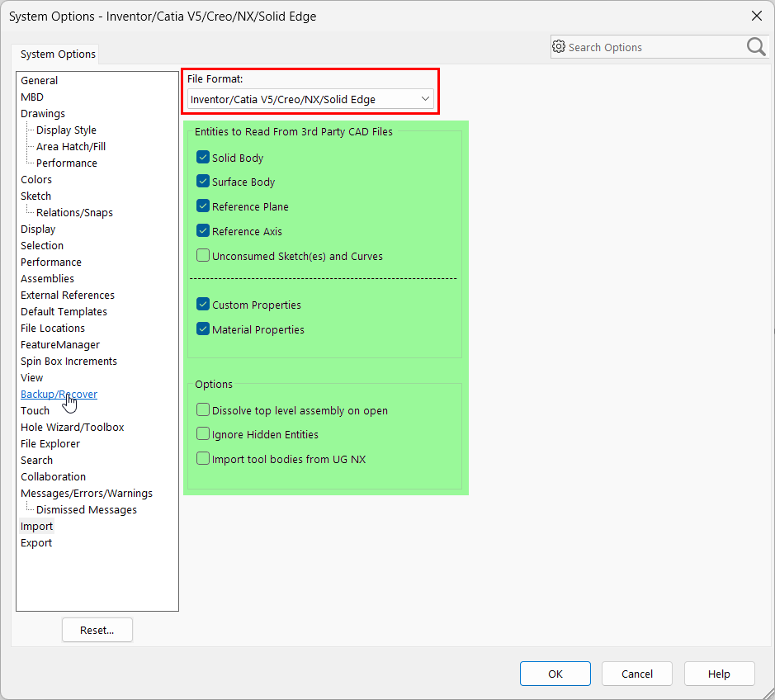Open Performance under Drawings
775x700 pixels.
(x=66, y=163)
